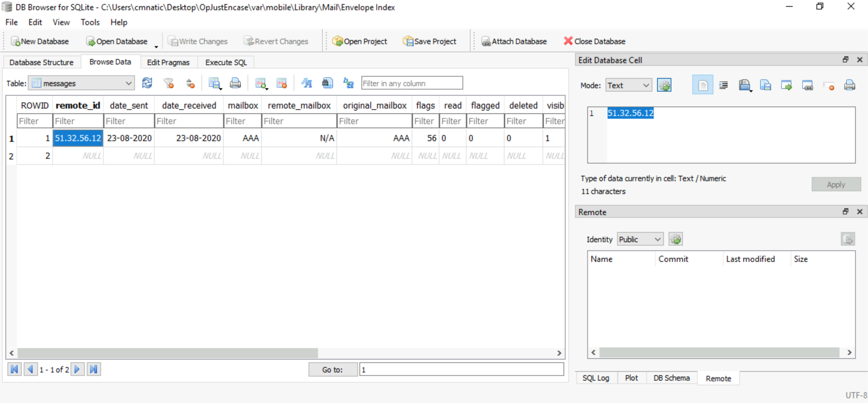Click the Refresh table data icon

(x=146, y=83)
